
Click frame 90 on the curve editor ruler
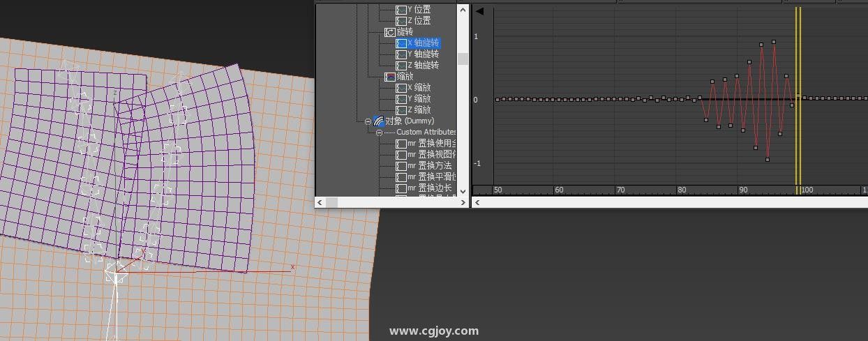[x=743, y=190]
